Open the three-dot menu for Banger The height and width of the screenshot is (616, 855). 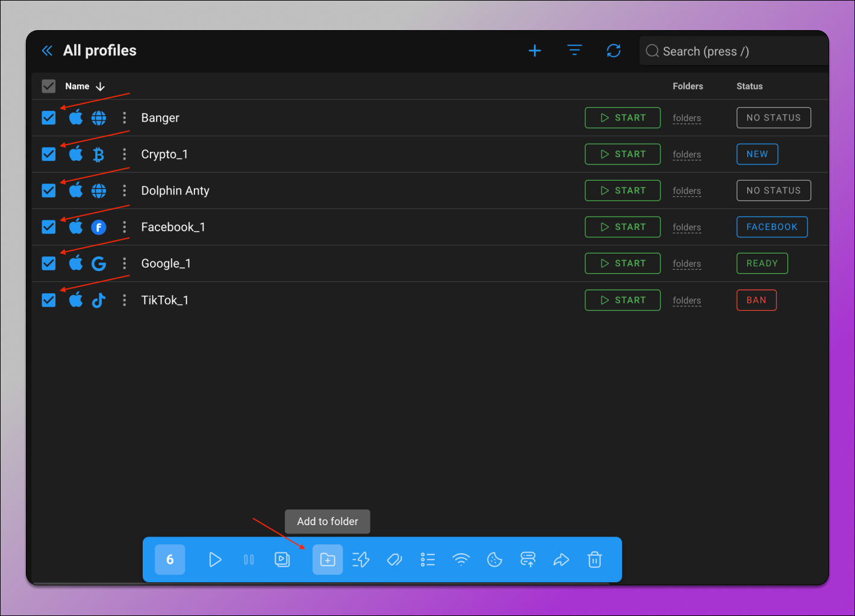pyautogui.click(x=125, y=118)
